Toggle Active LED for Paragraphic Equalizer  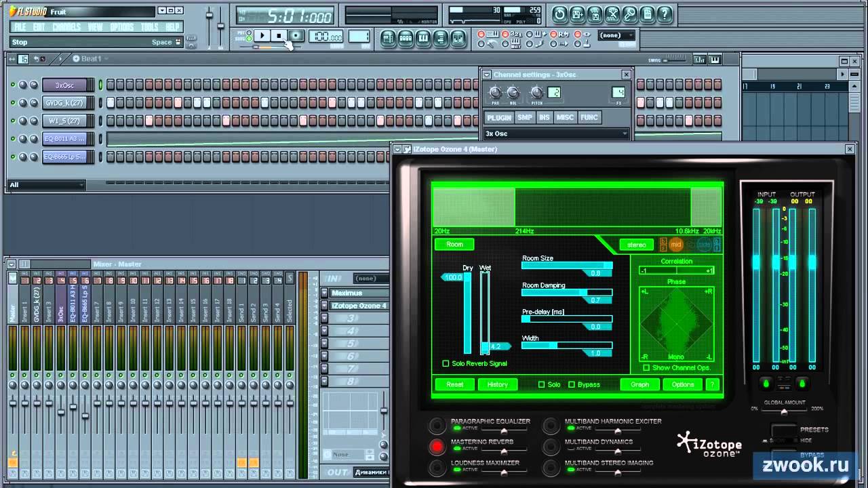457,428
